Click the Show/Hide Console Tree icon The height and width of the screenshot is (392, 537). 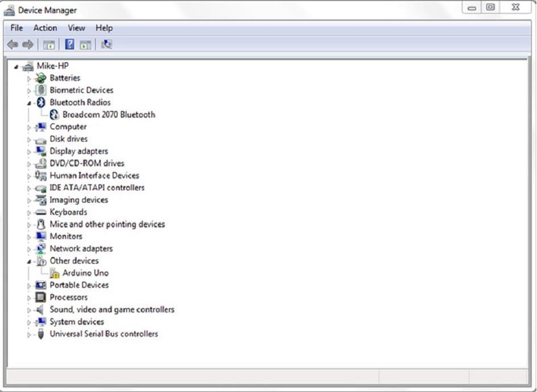(49, 45)
